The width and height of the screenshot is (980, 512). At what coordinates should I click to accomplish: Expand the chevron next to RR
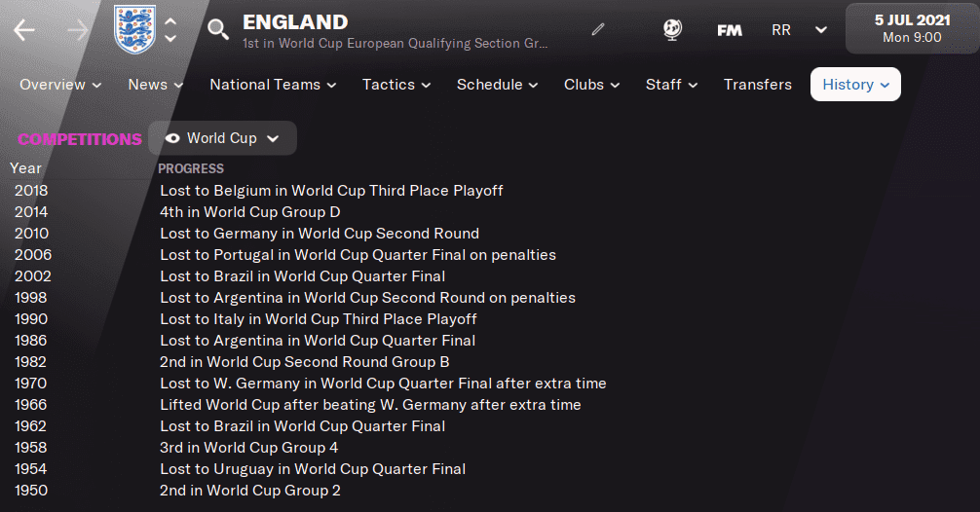(821, 30)
